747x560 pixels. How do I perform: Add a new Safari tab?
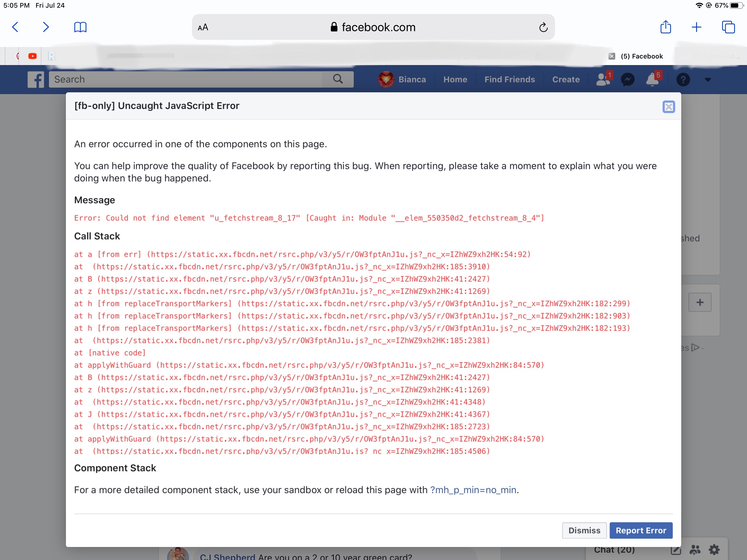pyautogui.click(x=696, y=27)
